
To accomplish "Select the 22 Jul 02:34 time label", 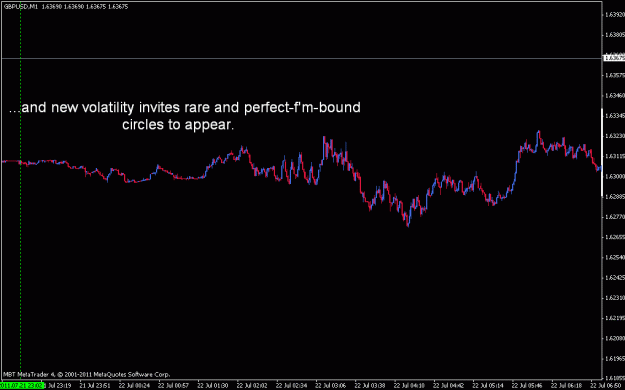I will pyautogui.click(x=291, y=386).
